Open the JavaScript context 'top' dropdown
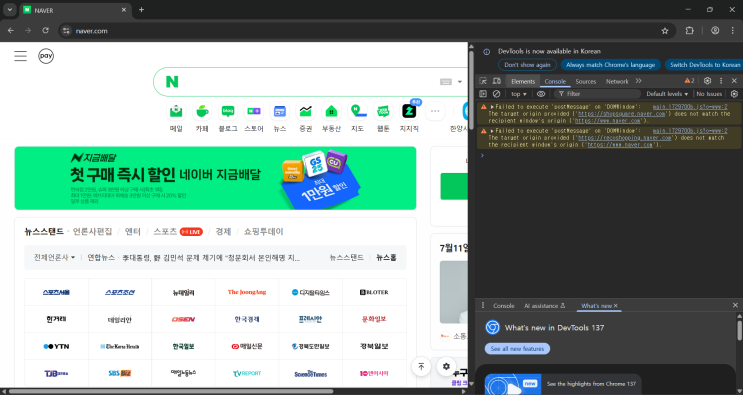The height and width of the screenshot is (395, 743). point(518,94)
